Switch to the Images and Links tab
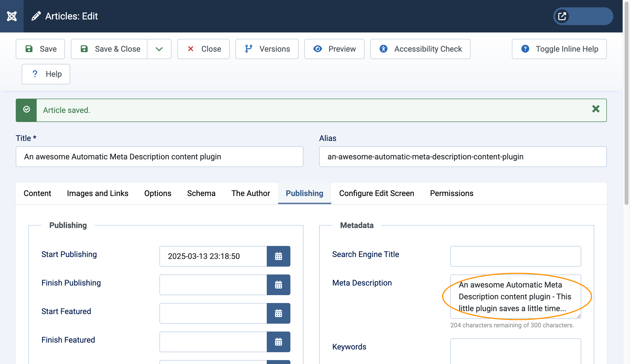The width and height of the screenshot is (630, 364). [x=97, y=193]
